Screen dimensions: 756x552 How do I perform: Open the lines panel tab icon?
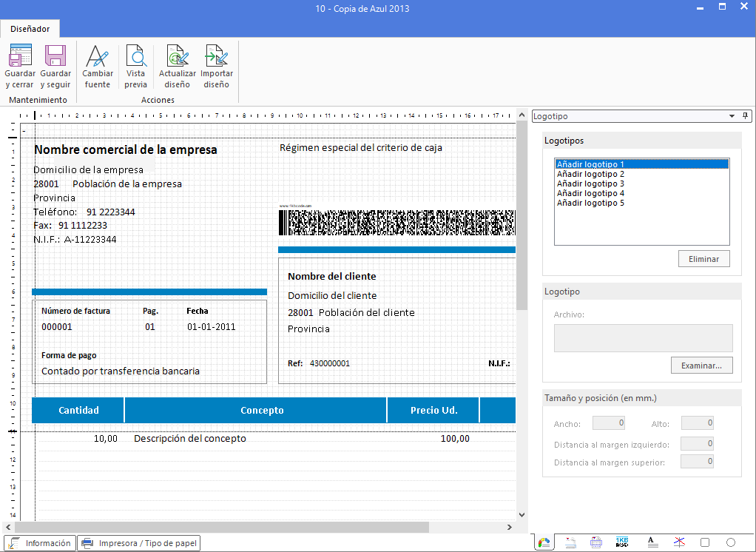pyautogui.click(x=679, y=542)
